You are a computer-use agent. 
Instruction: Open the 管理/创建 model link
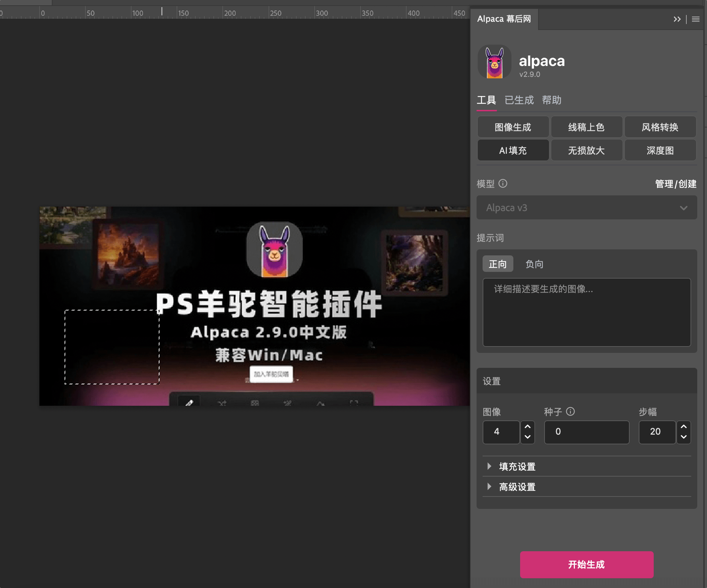click(676, 184)
